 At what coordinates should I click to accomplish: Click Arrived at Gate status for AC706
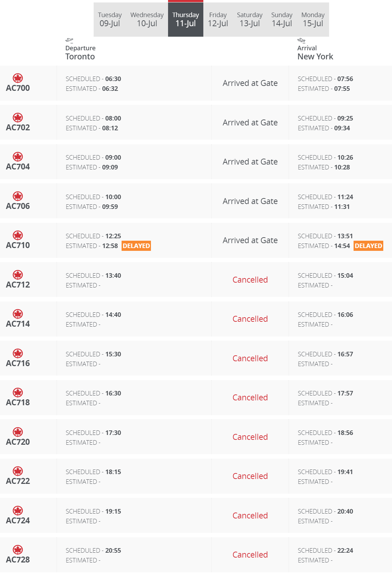click(x=250, y=201)
